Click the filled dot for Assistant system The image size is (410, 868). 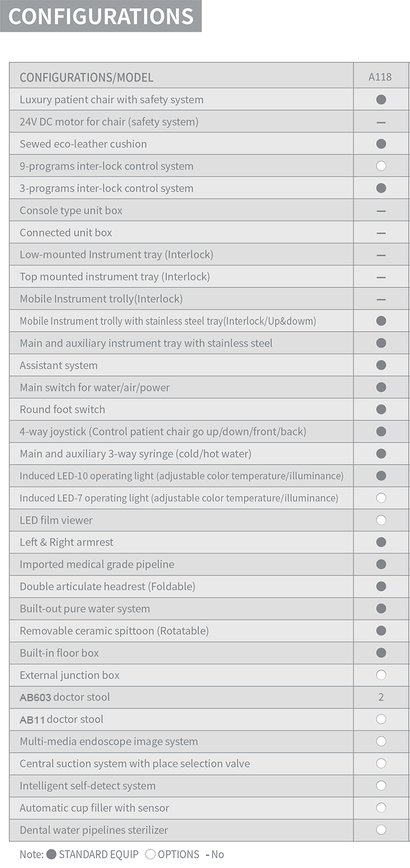[x=381, y=365]
